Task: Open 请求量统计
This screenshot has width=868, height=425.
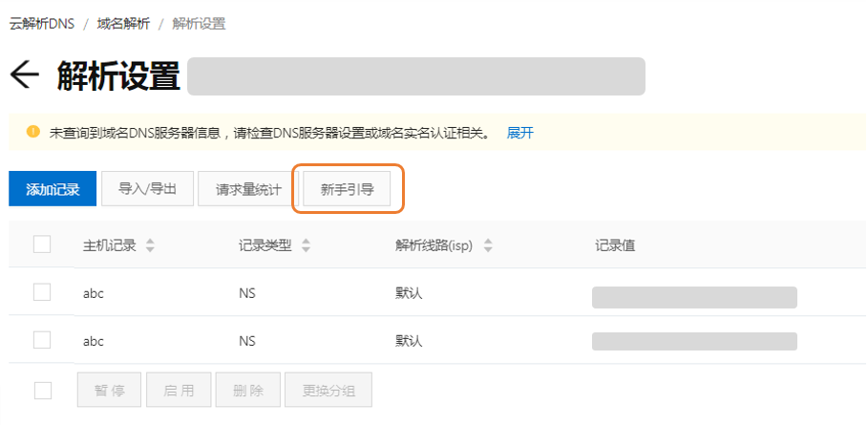Action: [x=248, y=189]
